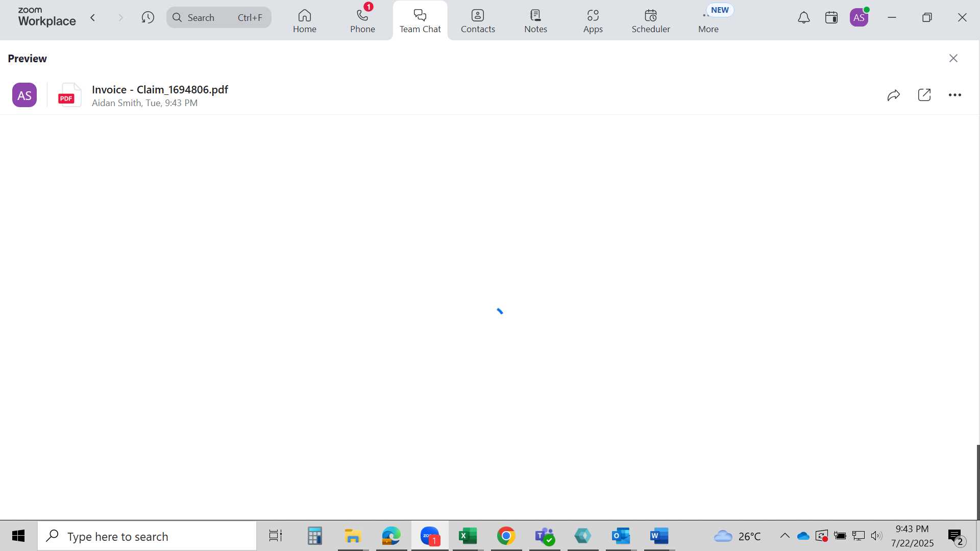Close the file Preview panel

click(x=953, y=58)
